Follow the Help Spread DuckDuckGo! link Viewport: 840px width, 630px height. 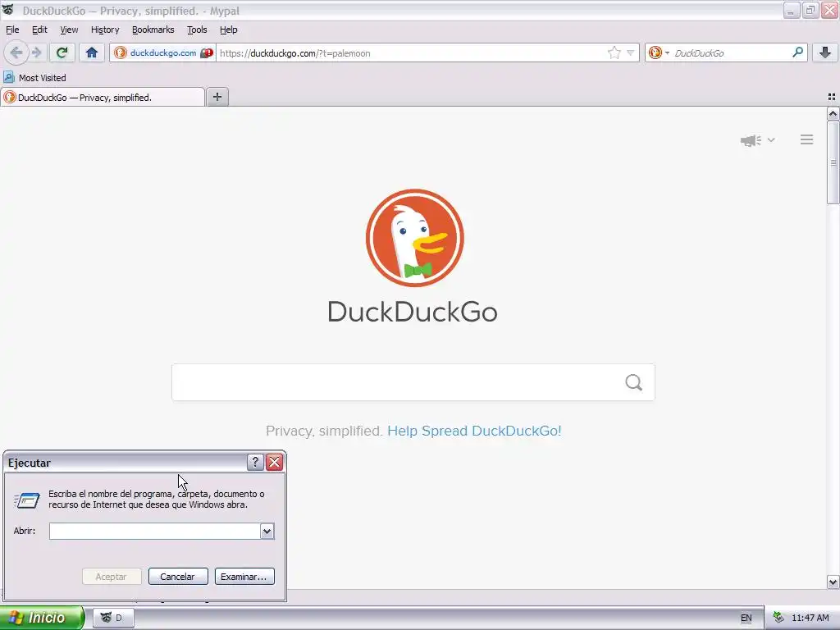pyautogui.click(x=474, y=431)
